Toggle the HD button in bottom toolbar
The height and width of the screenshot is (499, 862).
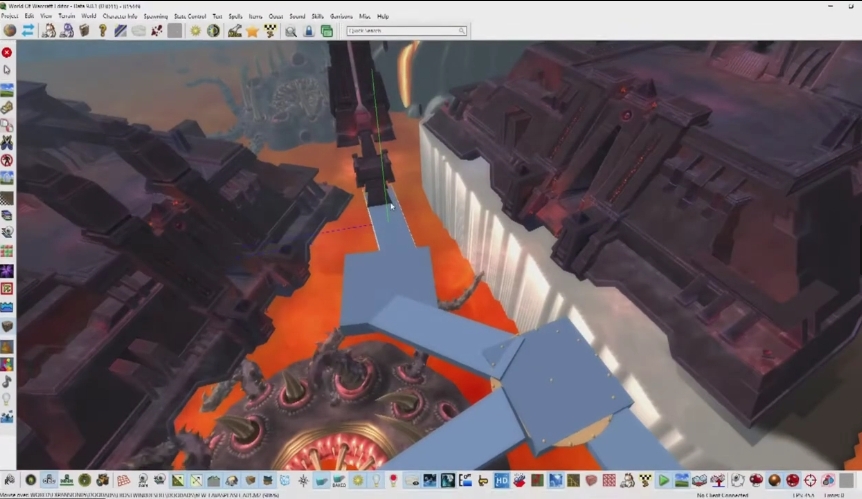coord(501,481)
